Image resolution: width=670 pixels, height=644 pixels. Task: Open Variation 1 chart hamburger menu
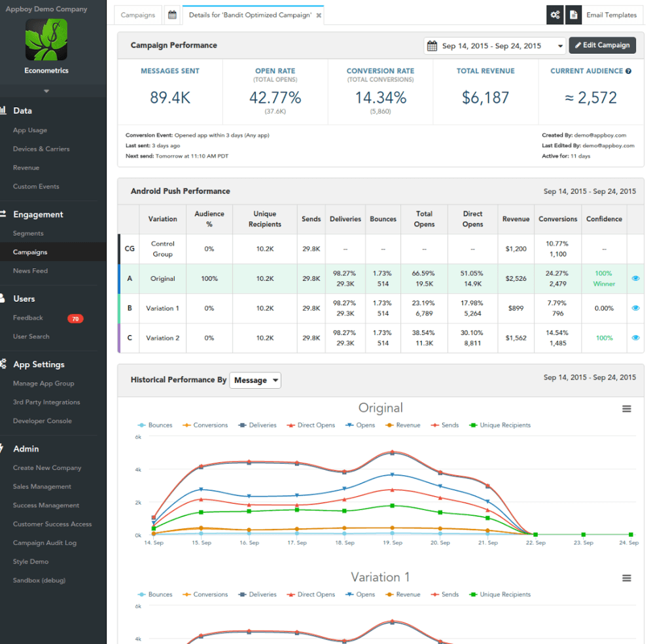click(626, 579)
